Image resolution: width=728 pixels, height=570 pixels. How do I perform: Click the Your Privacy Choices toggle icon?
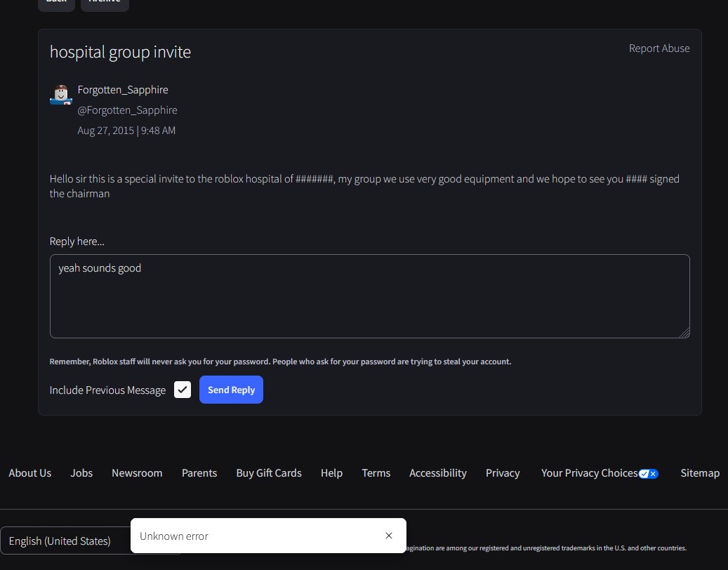click(x=648, y=474)
